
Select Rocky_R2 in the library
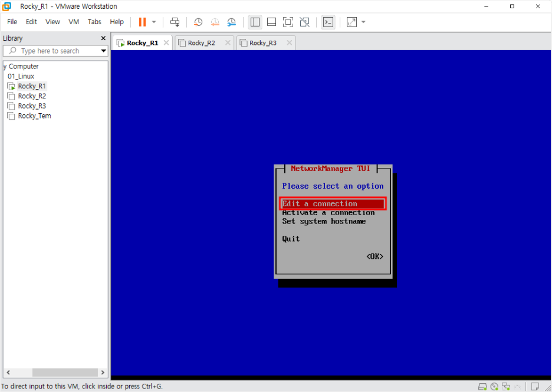pyautogui.click(x=32, y=96)
